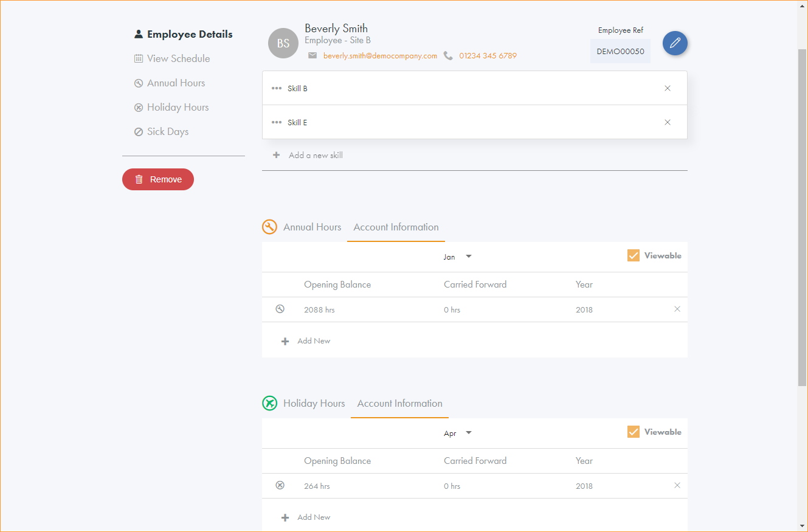Click the beverly.smith@democompany.com email link

click(x=380, y=55)
